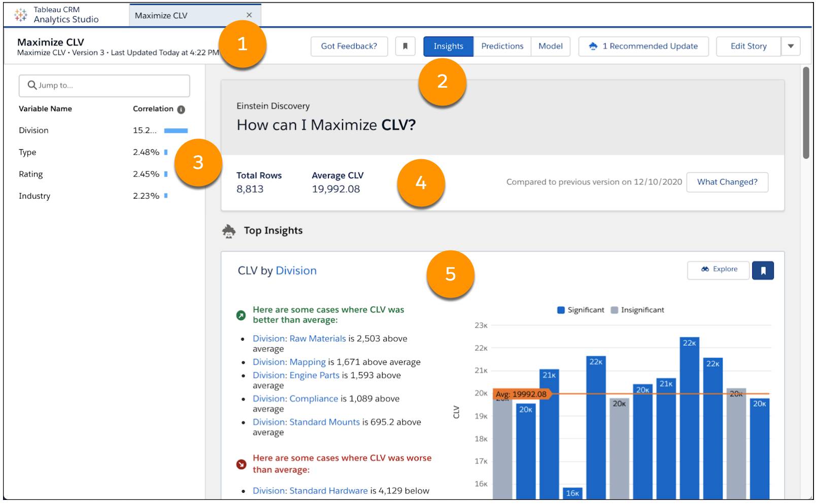Select the Maximize CLV tab

[195, 15]
